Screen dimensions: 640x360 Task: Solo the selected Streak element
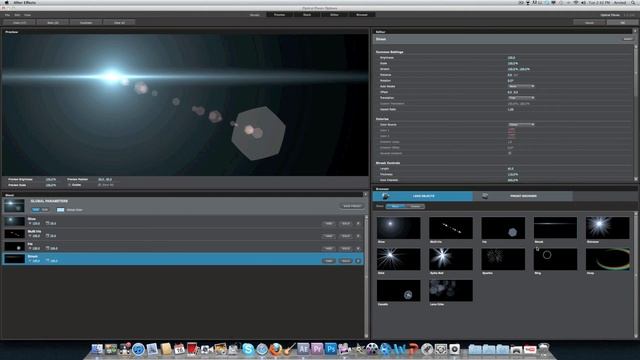pos(345,261)
